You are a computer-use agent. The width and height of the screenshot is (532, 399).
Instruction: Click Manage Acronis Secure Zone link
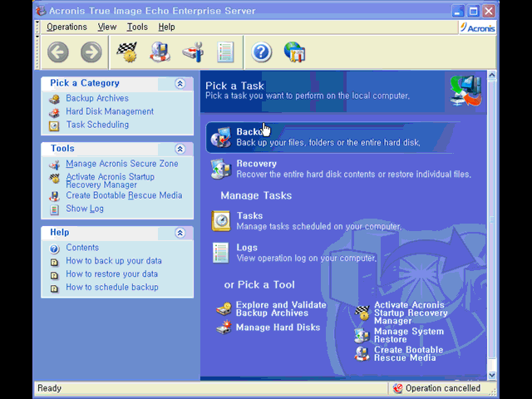121,164
